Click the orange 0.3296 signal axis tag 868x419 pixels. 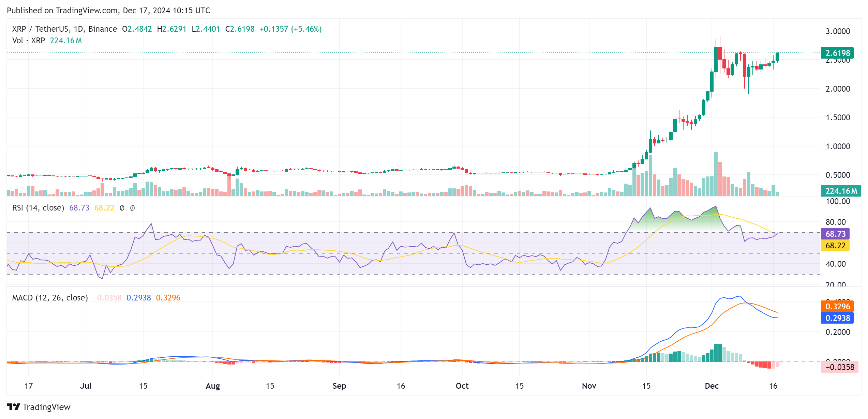(x=837, y=307)
